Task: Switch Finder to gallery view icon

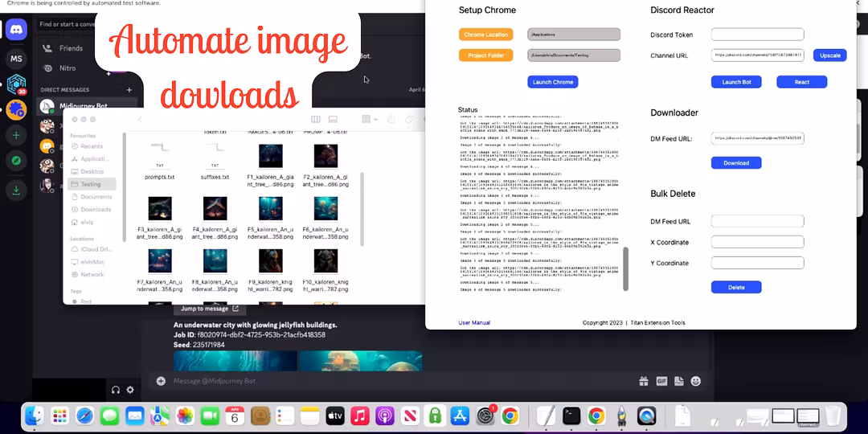Action: (333, 119)
